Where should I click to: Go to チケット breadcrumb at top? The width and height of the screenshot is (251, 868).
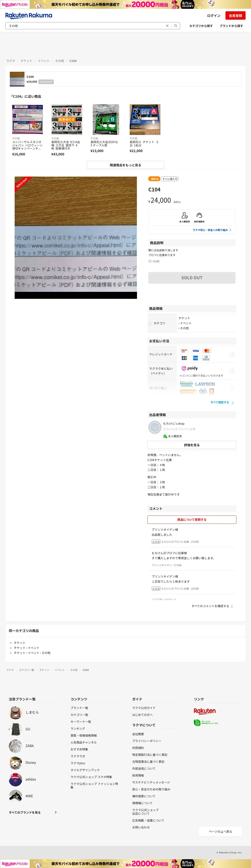tap(26, 61)
